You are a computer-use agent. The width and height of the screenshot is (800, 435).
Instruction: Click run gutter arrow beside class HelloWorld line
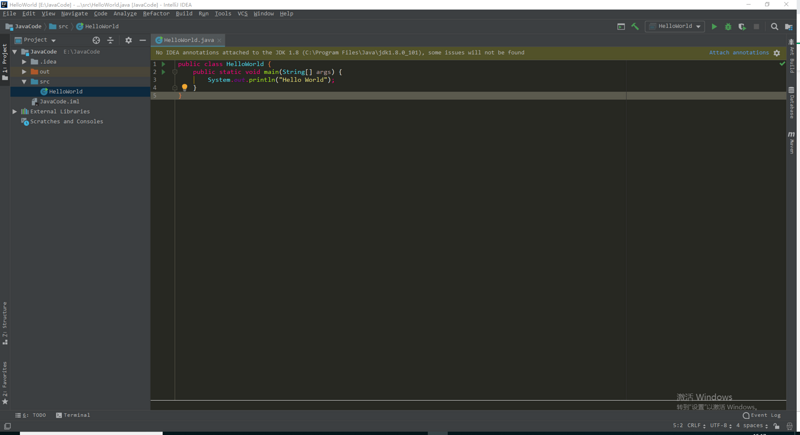click(x=164, y=64)
